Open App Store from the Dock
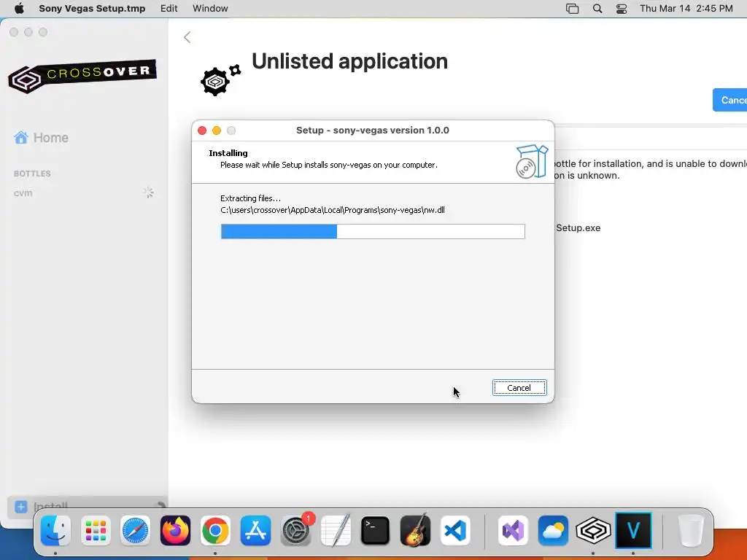Screen dimensions: 747x560 (x=255, y=531)
